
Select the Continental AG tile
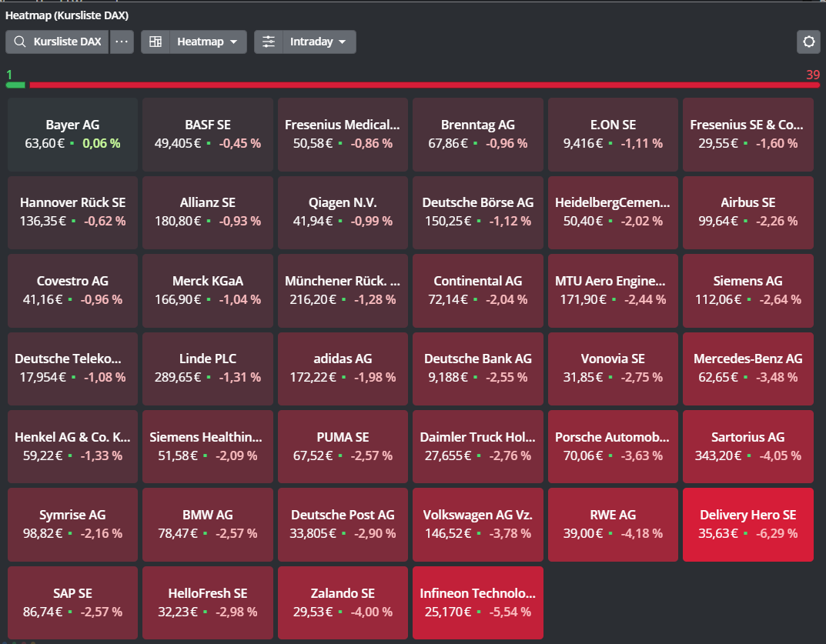click(478, 291)
